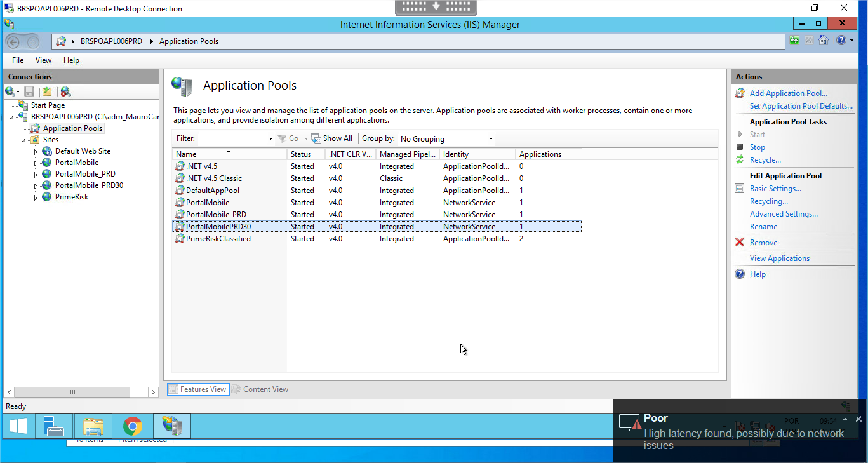
Task: Click BRSPOAPL006PRD in the address breadcrumb
Action: point(111,41)
